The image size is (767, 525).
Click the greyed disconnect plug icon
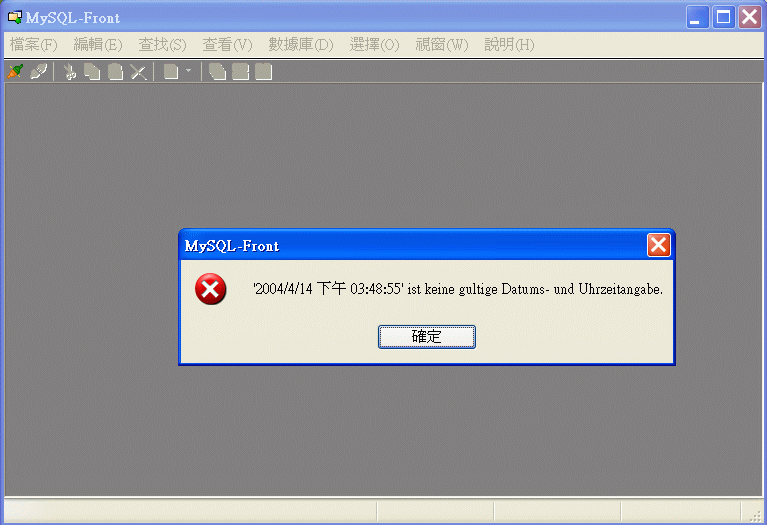(39, 71)
